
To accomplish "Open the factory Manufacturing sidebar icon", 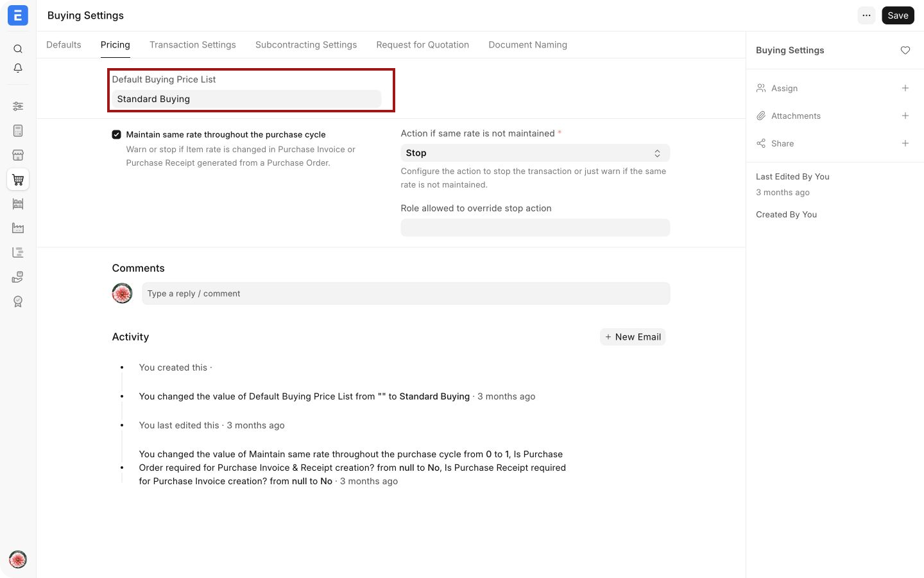I will point(18,228).
